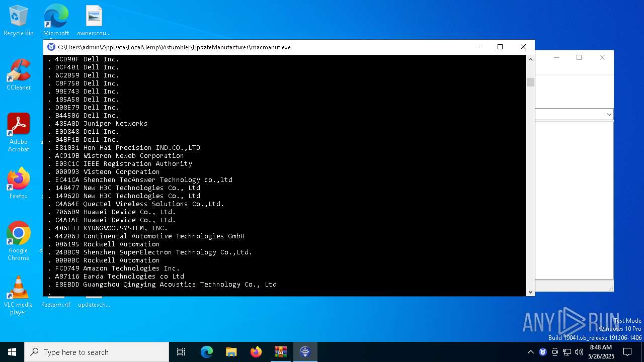Close the background window behind the console

602,57
